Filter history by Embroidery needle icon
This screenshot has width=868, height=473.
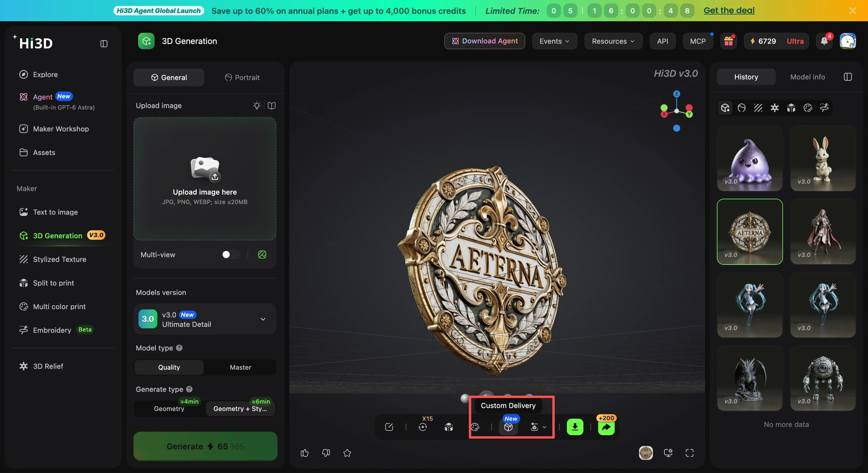pos(824,108)
